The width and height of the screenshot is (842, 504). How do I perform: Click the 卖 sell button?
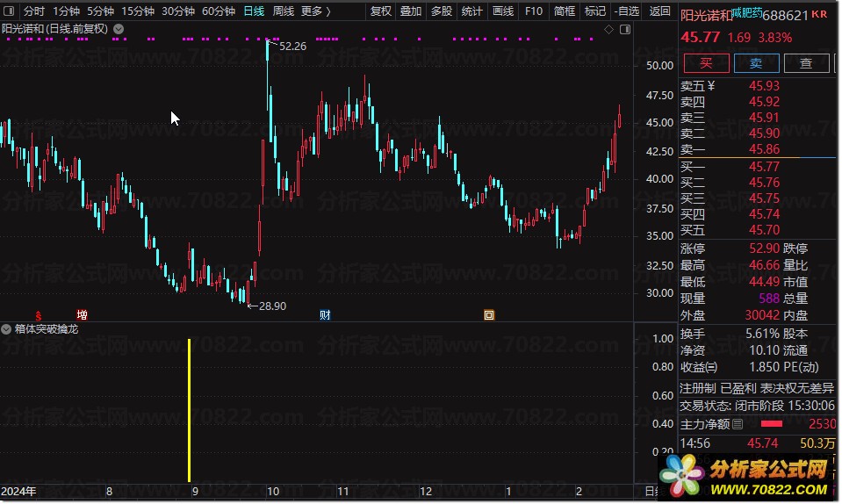point(756,63)
